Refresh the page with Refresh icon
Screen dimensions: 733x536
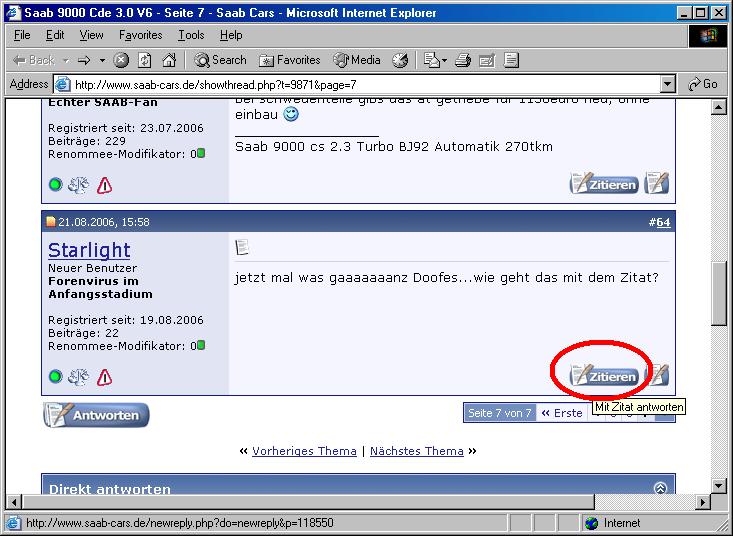coord(145,60)
